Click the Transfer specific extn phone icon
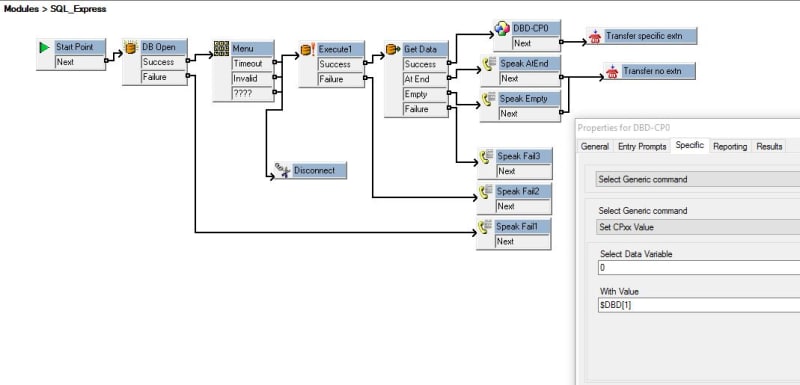This screenshot has height=385, width=800. tap(594, 37)
